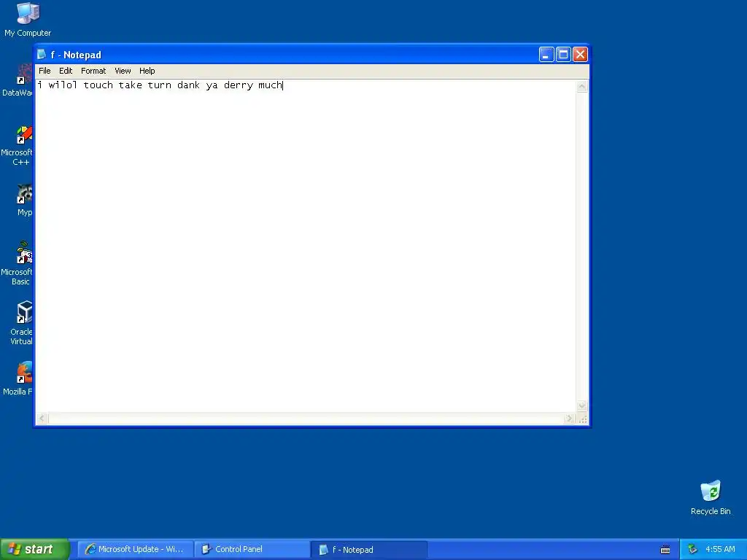This screenshot has height=560, width=747.
Task: Select the Microsoft C++ desktop shortcut
Action: pos(18,145)
